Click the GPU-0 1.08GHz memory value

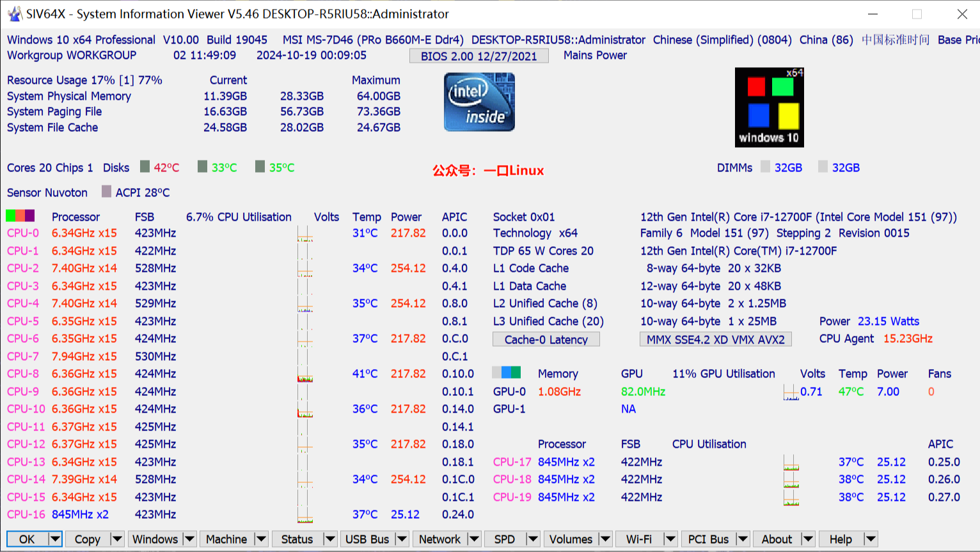click(559, 391)
